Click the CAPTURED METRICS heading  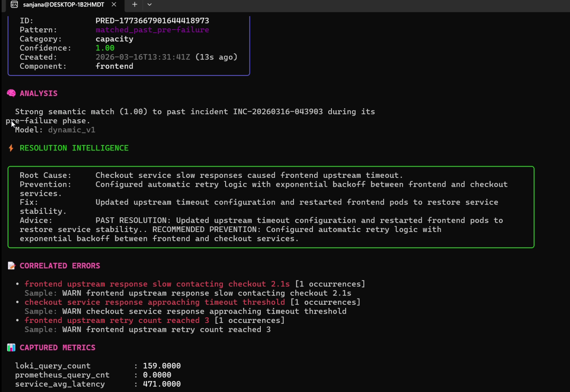click(57, 348)
